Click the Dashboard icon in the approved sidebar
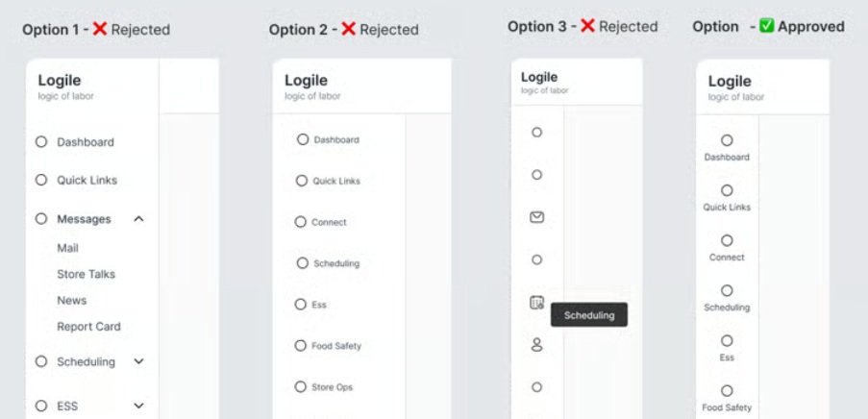Viewport: 868px width, 419px height. coord(727,140)
